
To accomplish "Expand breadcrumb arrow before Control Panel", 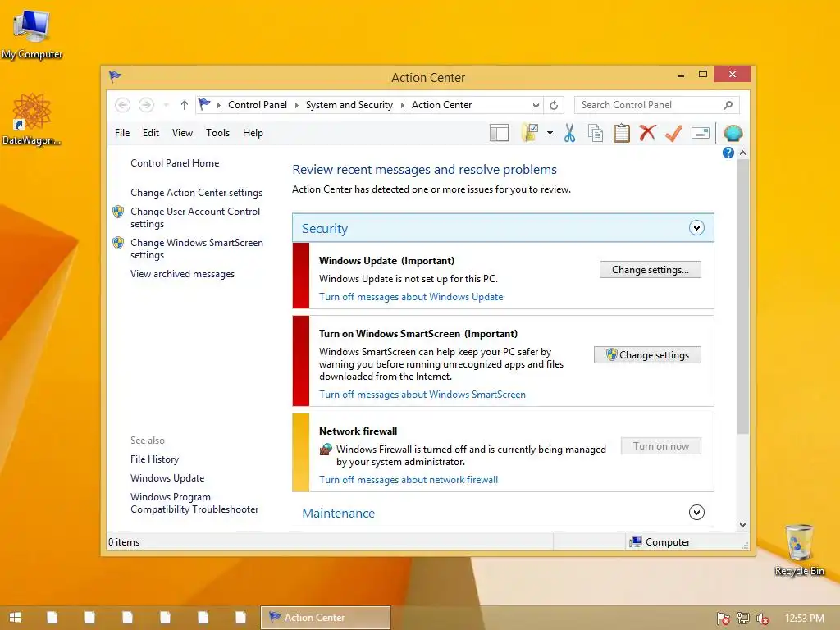I will [x=218, y=105].
